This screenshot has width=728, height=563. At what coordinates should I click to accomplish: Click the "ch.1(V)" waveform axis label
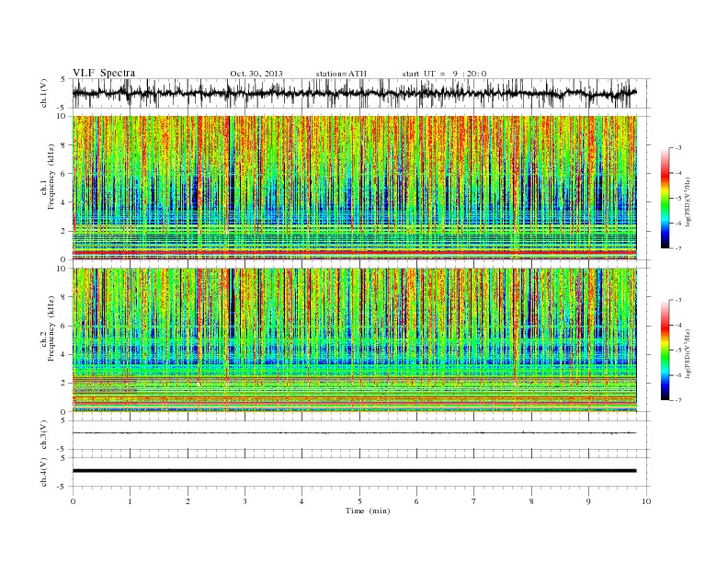44,92
